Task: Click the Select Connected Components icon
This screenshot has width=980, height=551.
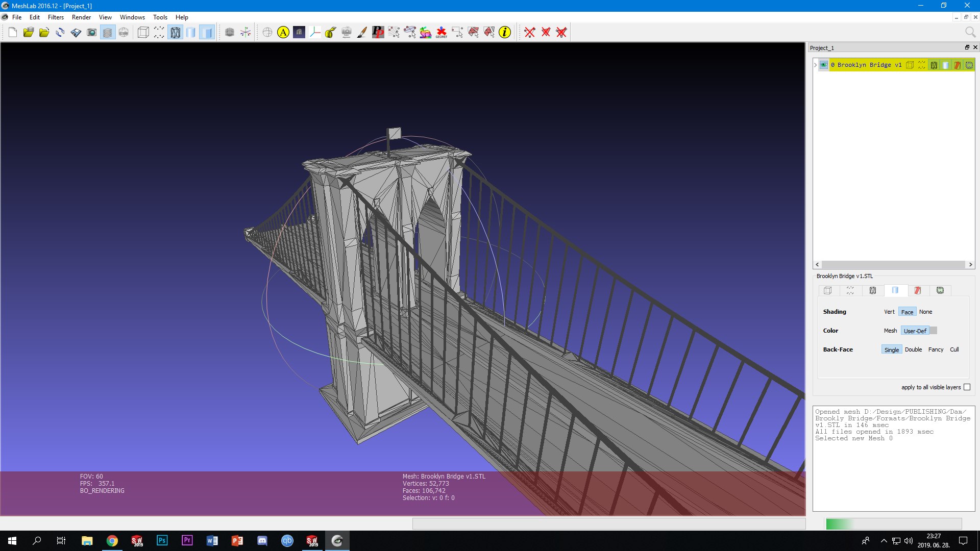Action: tap(489, 33)
